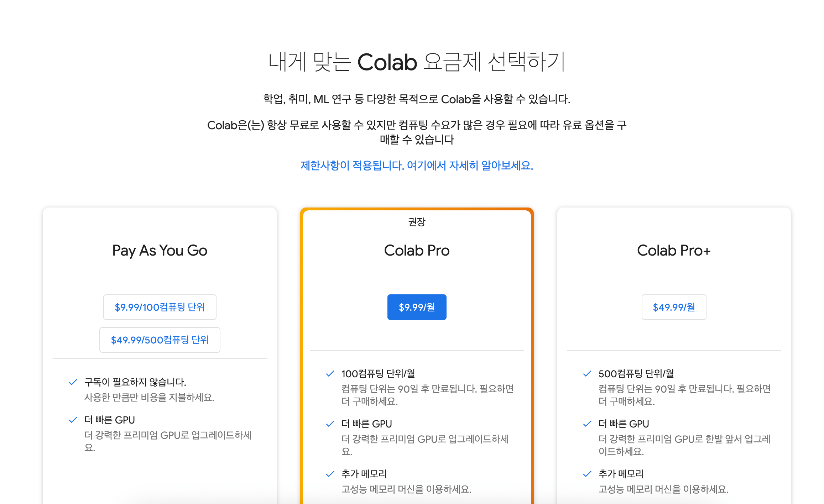
Task: Click $49.99/500컴퓨팅 단위 pricing option
Action: [162, 340]
